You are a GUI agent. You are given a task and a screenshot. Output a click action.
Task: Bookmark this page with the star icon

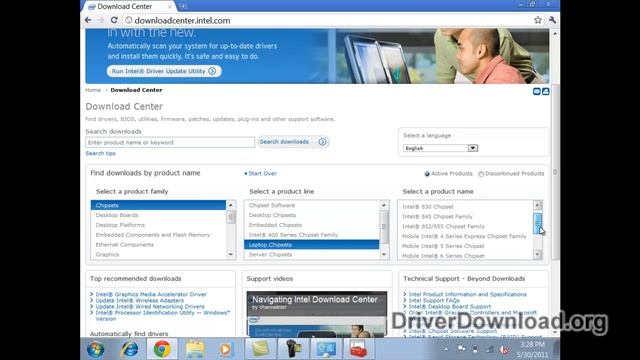click(538, 20)
